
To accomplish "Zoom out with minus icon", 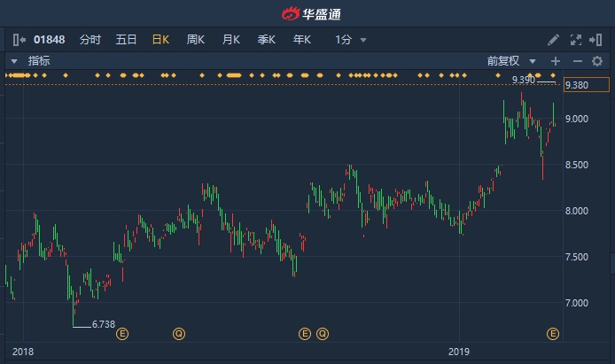I will (578, 61).
